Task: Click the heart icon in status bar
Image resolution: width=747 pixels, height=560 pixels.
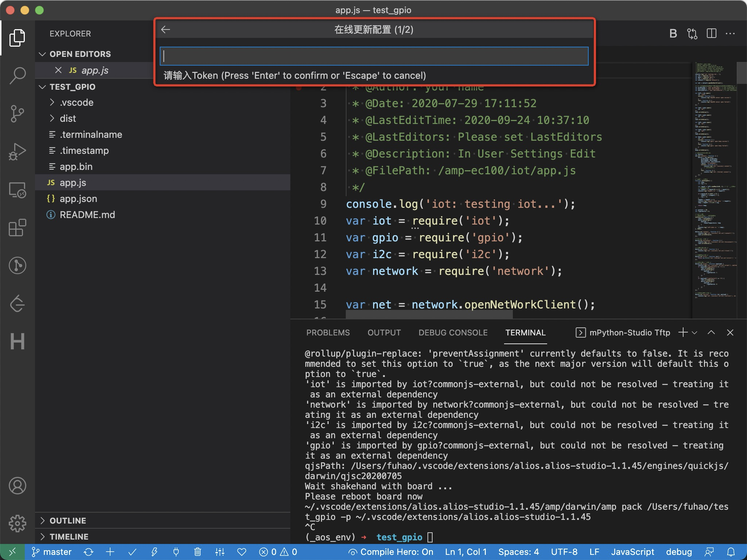Action: pyautogui.click(x=242, y=552)
